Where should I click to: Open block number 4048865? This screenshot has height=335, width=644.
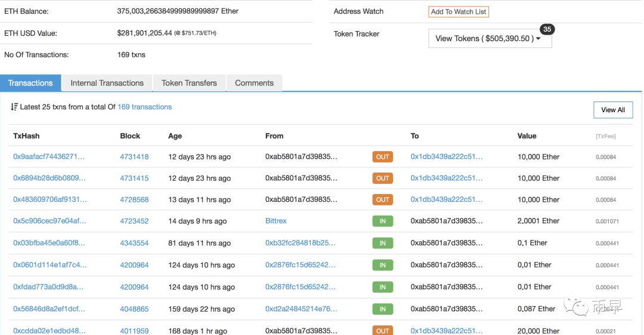click(x=134, y=309)
